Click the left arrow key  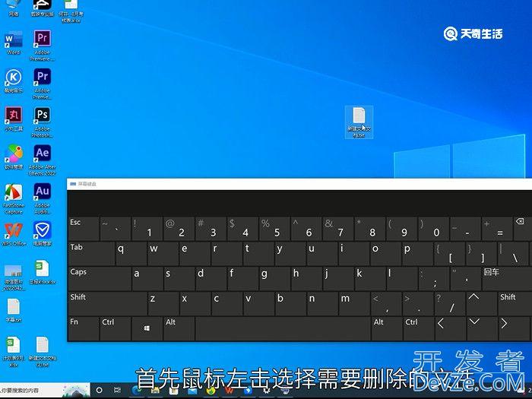pos(450,328)
